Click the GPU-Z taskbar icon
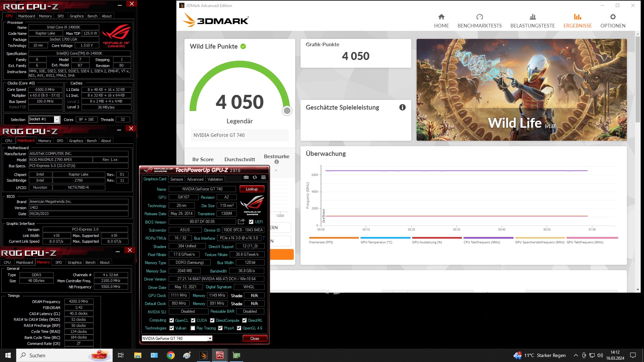This screenshot has height=362, width=644. pos(236,355)
